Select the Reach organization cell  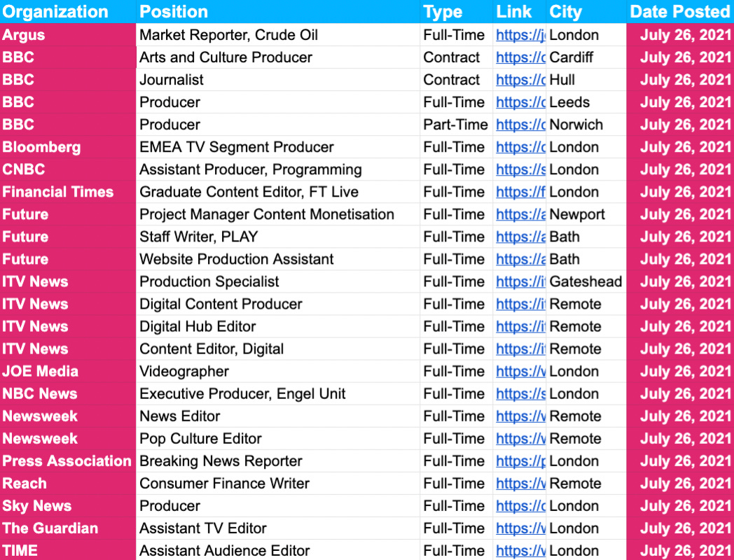click(68, 484)
